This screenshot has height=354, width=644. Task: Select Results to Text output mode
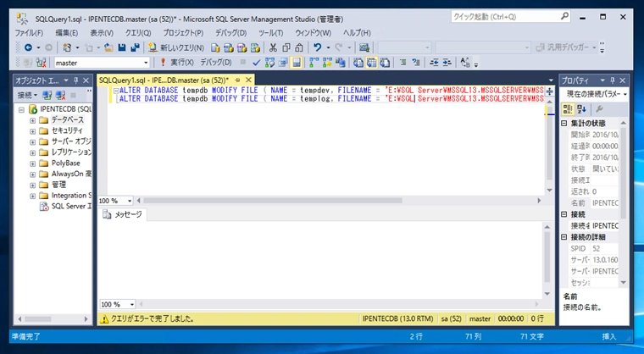click(358, 63)
